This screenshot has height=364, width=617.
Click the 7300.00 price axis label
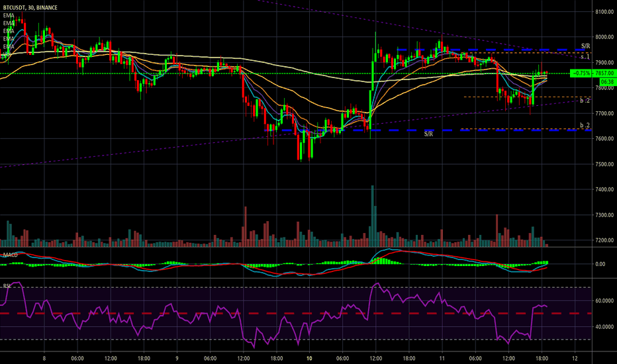click(x=604, y=215)
